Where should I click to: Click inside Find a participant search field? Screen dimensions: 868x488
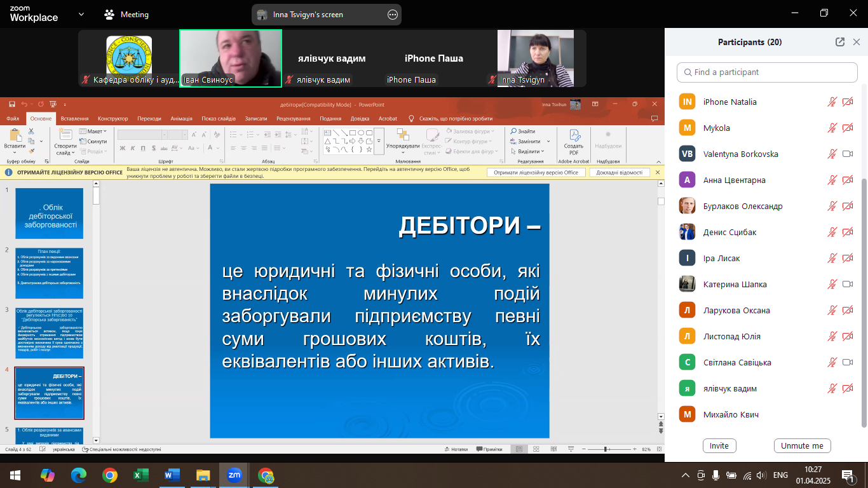click(x=766, y=72)
